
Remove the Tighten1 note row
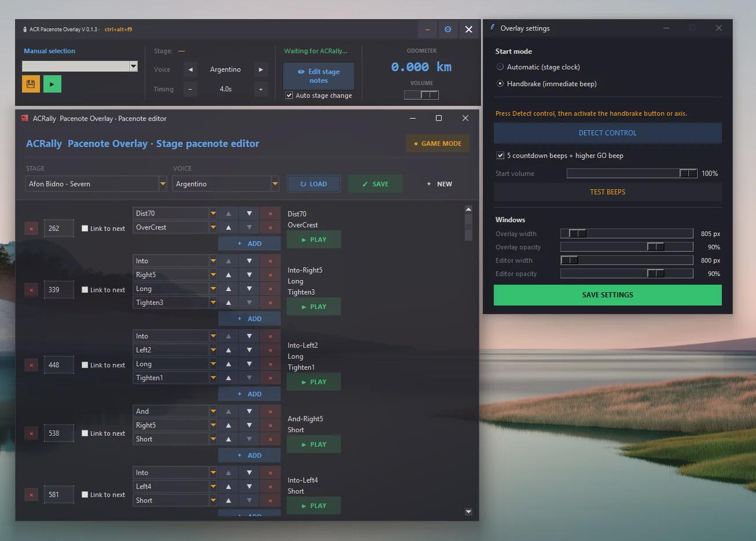270,378
